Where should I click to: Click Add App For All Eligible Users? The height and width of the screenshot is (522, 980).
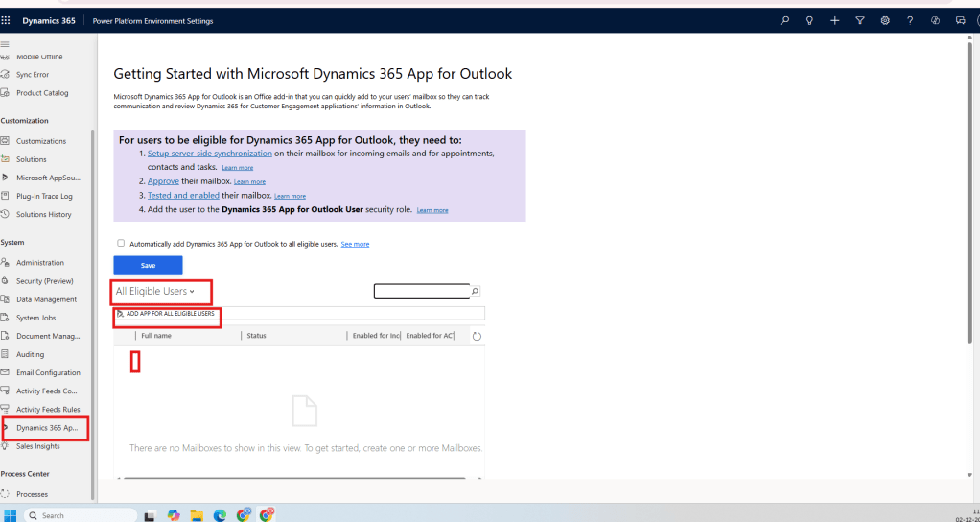pos(170,314)
